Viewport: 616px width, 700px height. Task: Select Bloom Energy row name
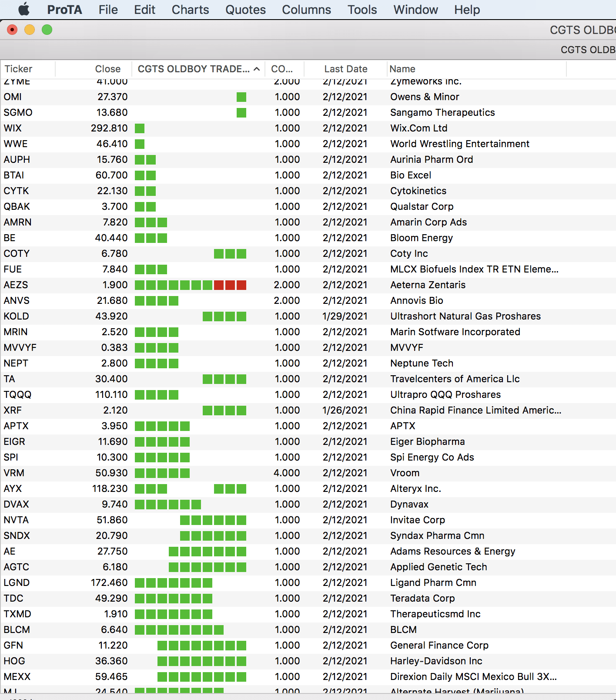pos(422,238)
